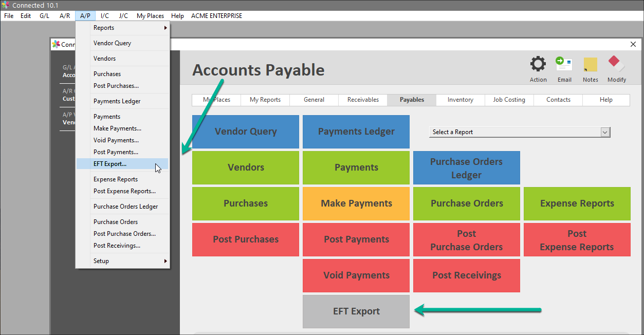Expand the Setup submenu arrow
This screenshot has width=644, height=335.
pyautogui.click(x=165, y=261)
